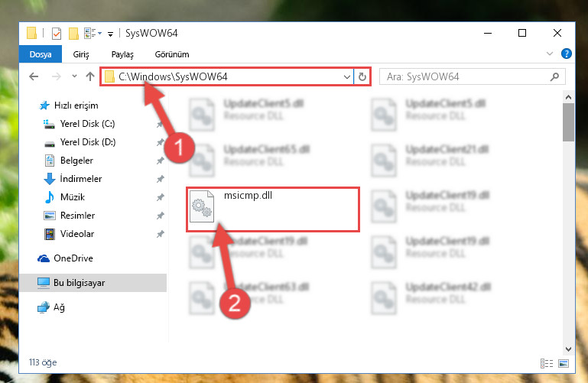Go back with the left arrow button

click(34, 76)
